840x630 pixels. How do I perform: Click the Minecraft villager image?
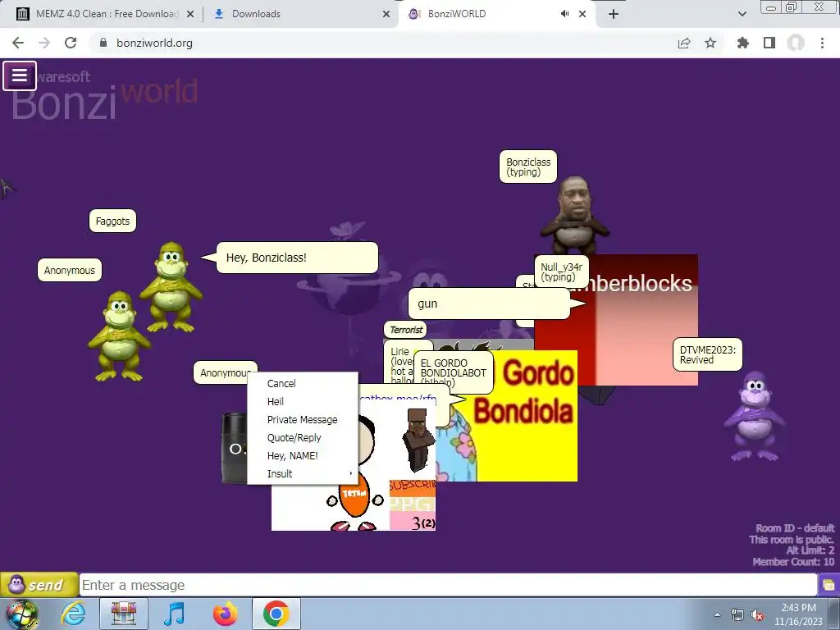[x=418, y=441]
